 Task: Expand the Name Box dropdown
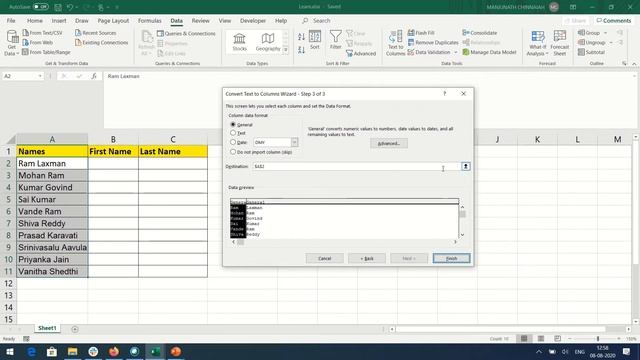(40, 76)
